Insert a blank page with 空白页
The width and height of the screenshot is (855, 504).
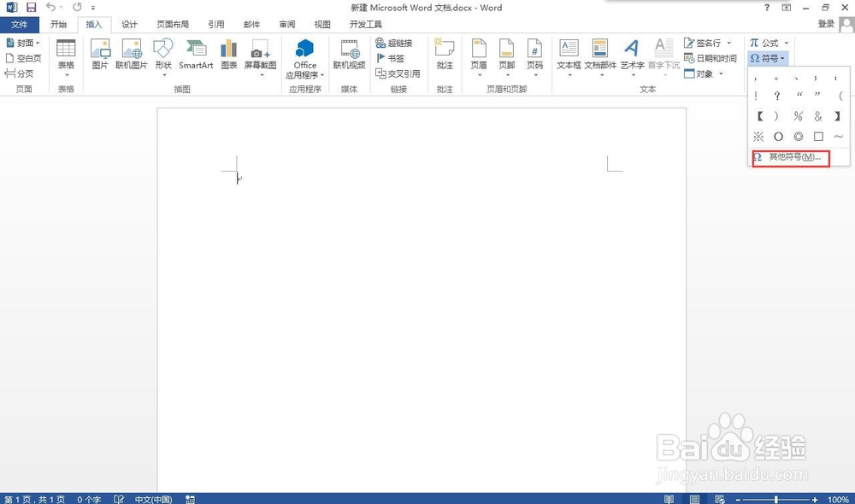(x=23, y=58)
